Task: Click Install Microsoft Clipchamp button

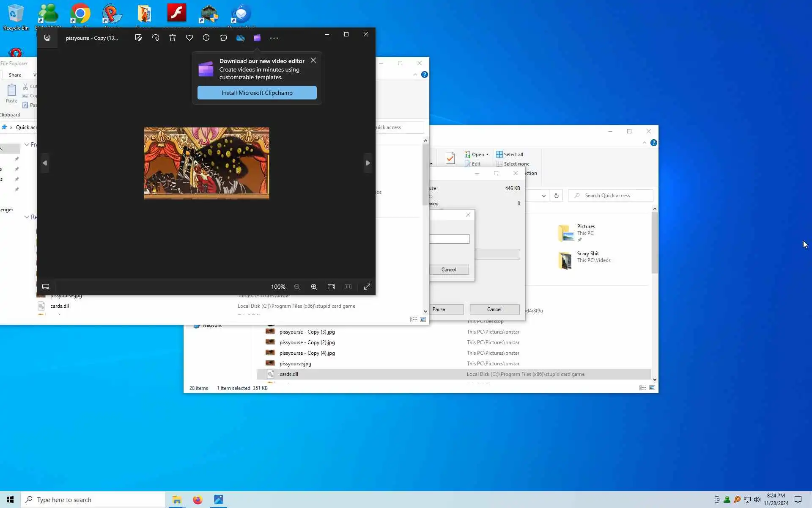Action: point(257,93)
